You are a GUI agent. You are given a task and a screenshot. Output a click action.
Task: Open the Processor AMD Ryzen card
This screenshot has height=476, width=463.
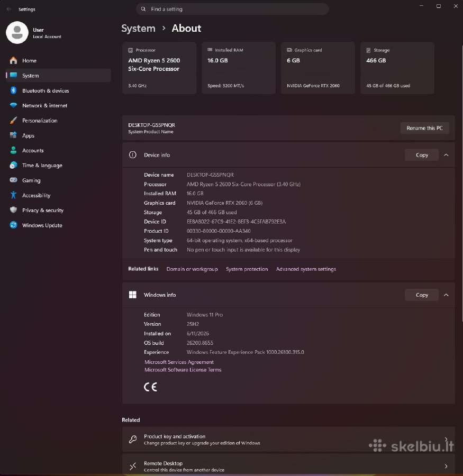pos(159,68)
